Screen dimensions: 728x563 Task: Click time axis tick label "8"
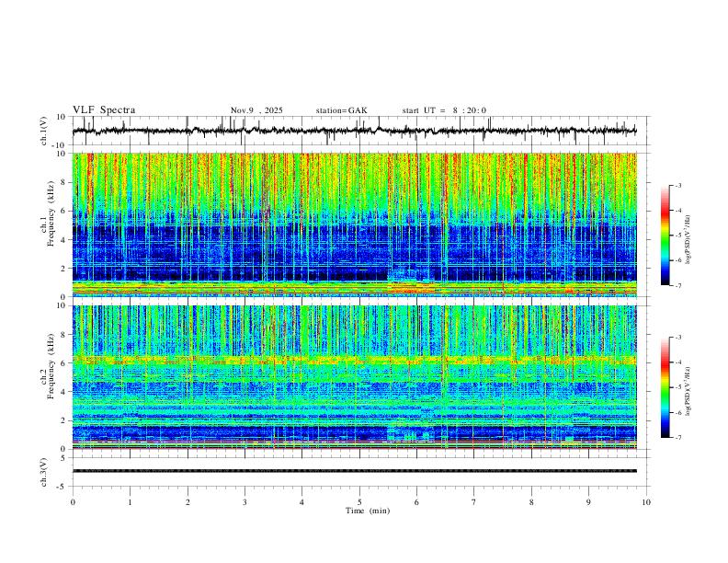tap(531, 502)
